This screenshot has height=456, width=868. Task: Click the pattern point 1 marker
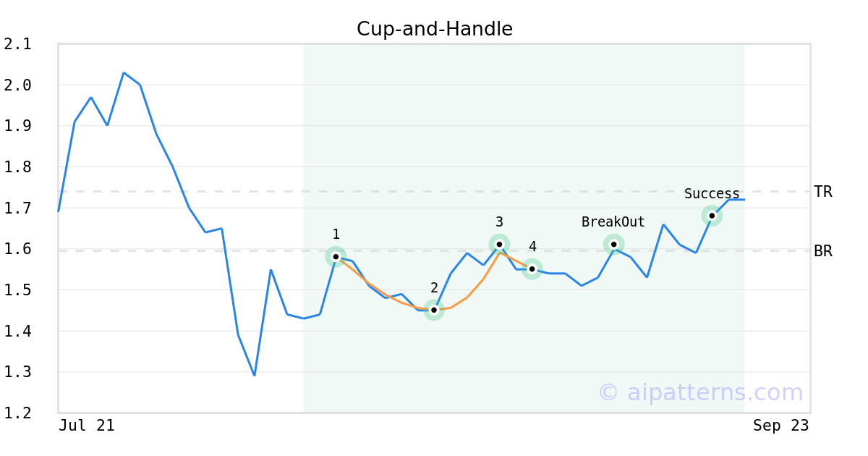[x=336, y=256]
